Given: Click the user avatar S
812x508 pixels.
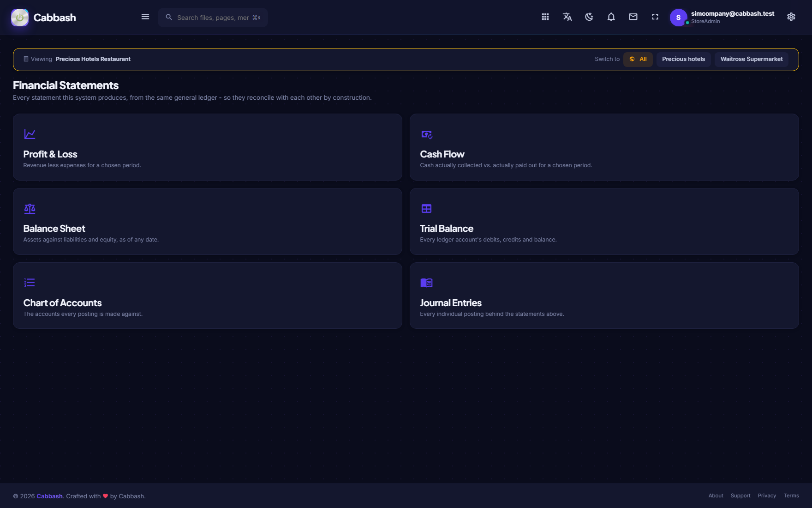Looking at the screenshot, I should click(678, 18).
